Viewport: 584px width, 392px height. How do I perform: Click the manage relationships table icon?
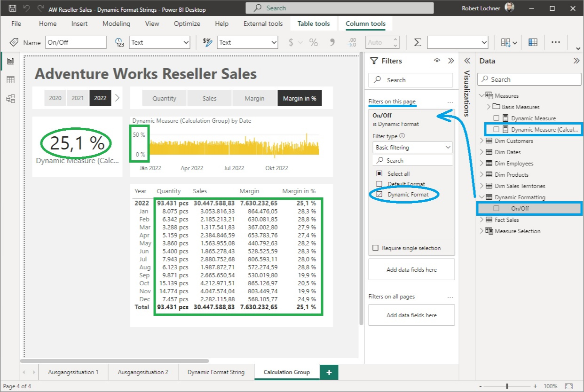533,42
